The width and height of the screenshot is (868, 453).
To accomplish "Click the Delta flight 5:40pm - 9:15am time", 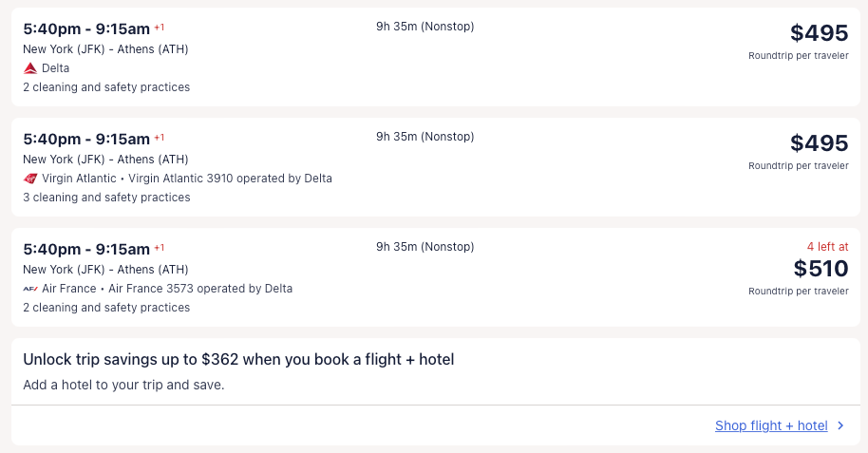I will coord(86,28).
